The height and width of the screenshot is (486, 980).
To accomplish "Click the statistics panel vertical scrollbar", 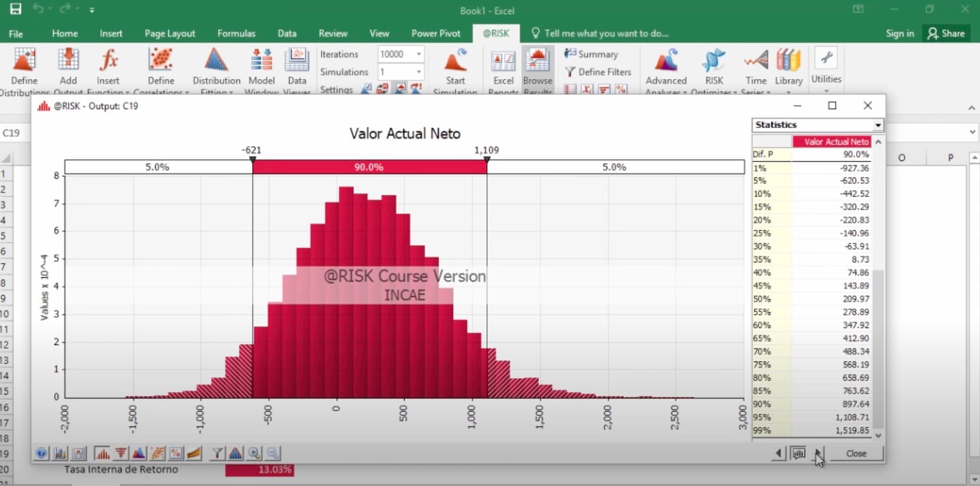I will (878, 348).
